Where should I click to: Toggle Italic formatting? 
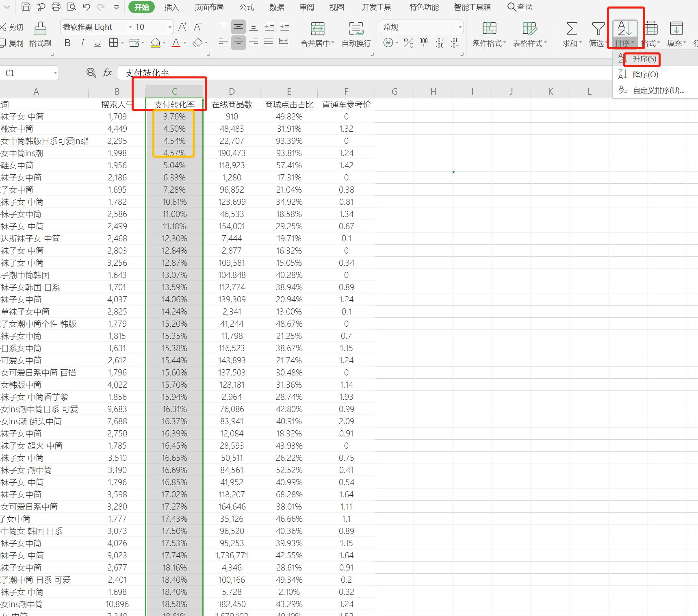[82, 43]
